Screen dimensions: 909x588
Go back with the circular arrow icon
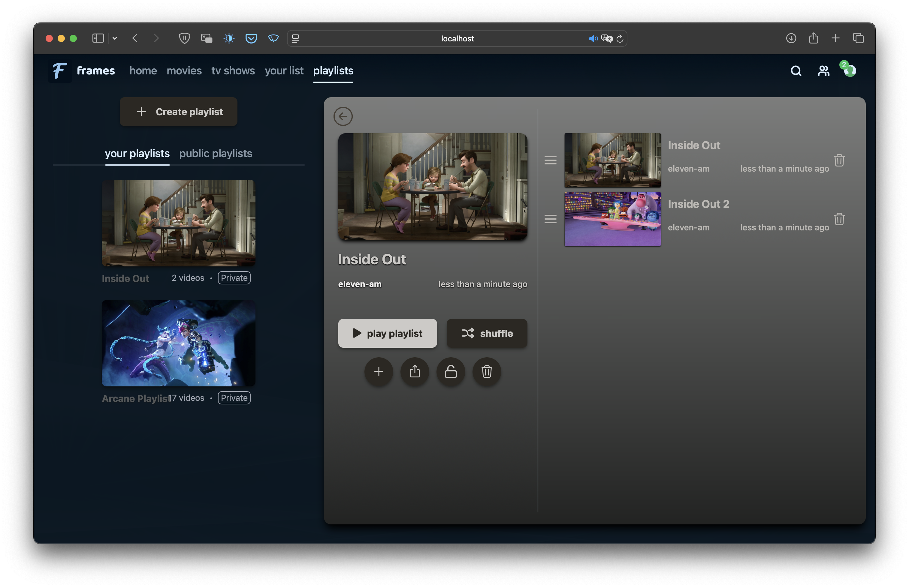[x=343, y=116]
